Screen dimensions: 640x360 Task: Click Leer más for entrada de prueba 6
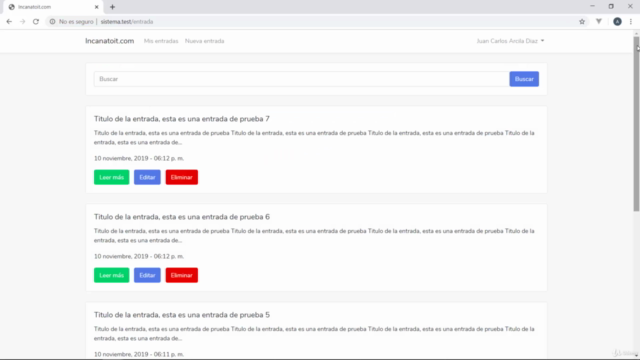tap(111, 275)
